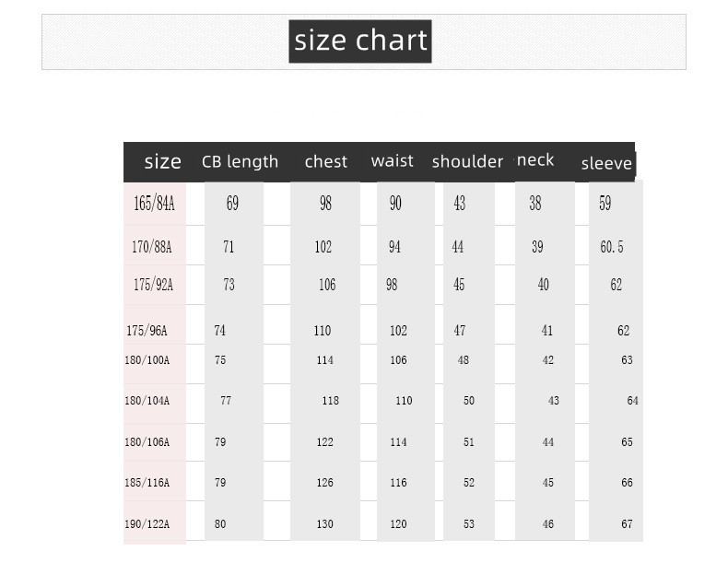Select the waist value 120
728x563 pixels.
pyautogui.click(x=398, y=524)
